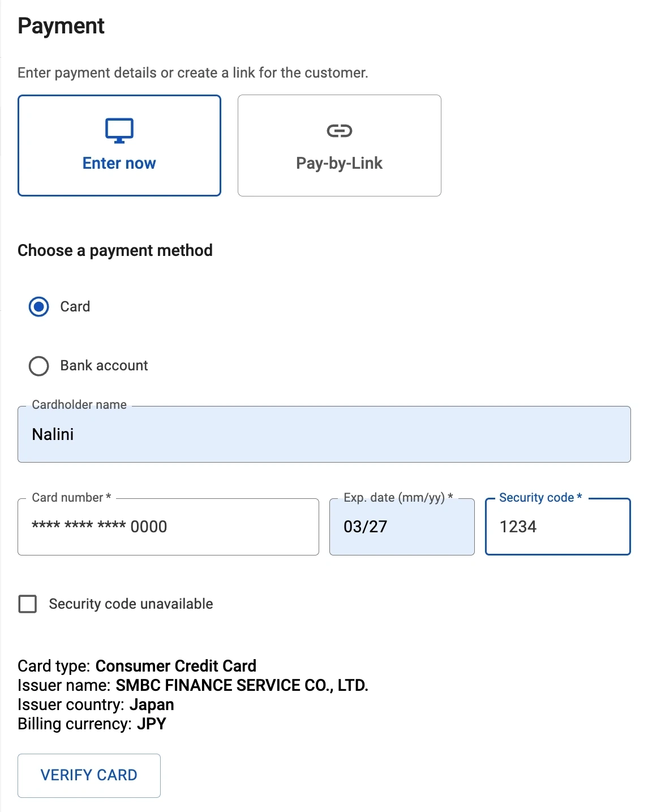Click the monitor icon above Enter now
Image resolution: width=661 pixels, height=812 pixels.
point(119,130)
